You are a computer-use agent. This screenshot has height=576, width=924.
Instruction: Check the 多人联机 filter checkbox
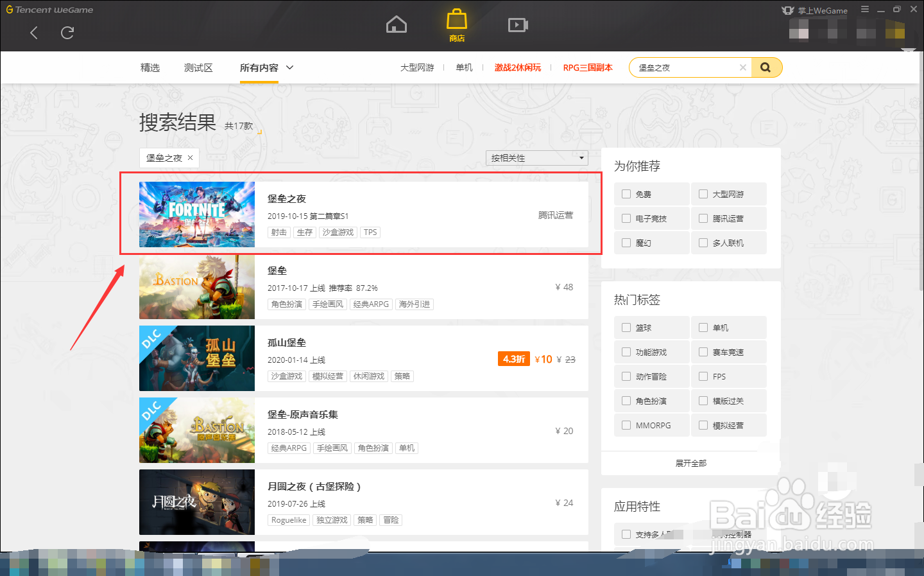click(x=703, y=243)
